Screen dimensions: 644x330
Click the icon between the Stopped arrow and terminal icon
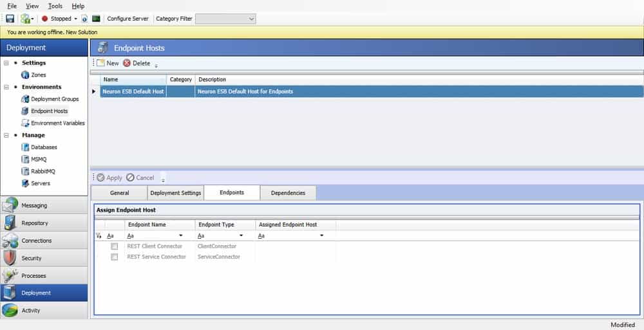tap(84, 19)
